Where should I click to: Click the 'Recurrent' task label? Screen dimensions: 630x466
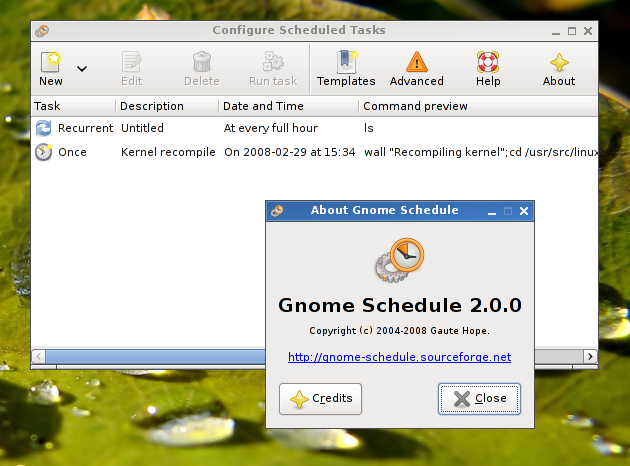pyautogui.click(x=86, y=128)
